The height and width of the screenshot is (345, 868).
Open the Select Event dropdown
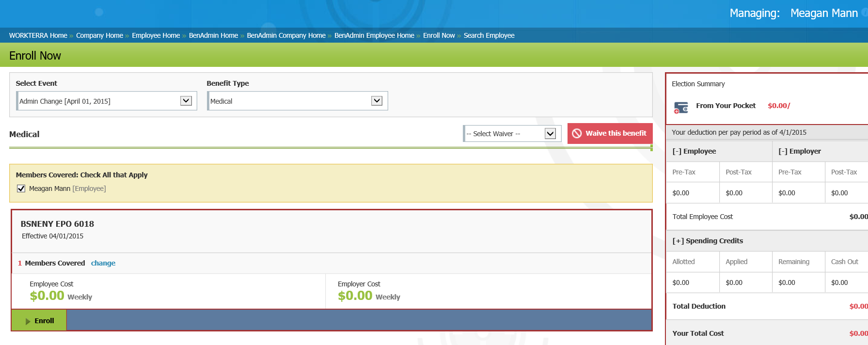click(x=186, y=101)
